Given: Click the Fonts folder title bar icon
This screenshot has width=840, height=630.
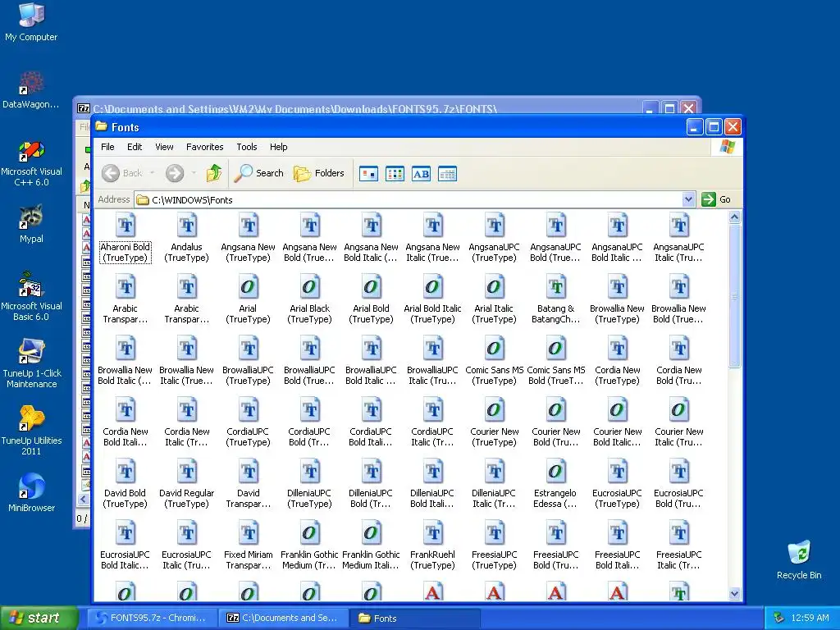Looking at the screenshot, I should [101, 127].
